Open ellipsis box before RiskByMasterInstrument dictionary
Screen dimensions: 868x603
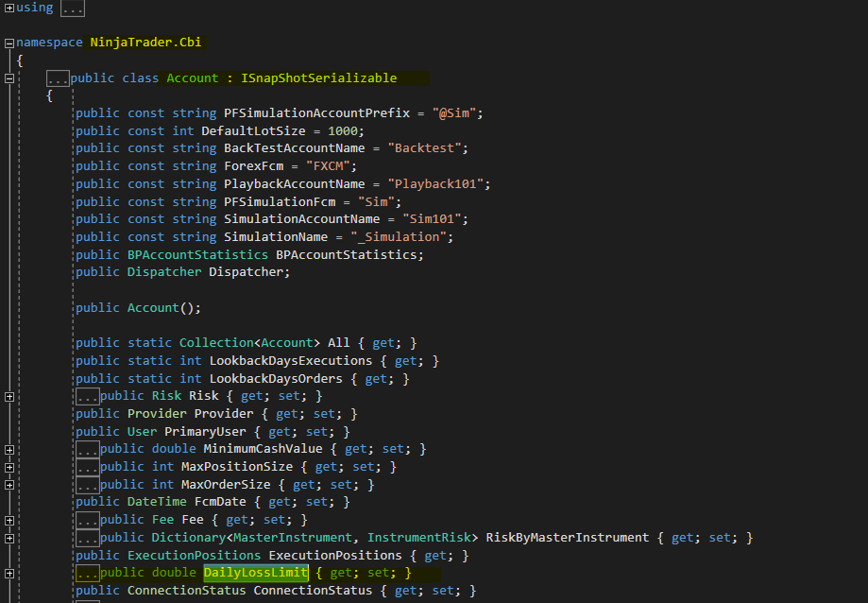pyautogui.click(x=88, y=538)
